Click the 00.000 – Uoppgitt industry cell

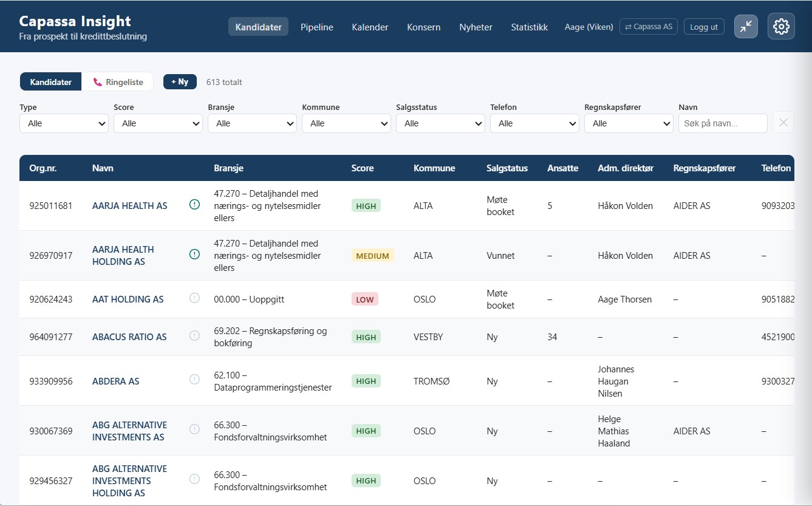click(x=249, y=299)
